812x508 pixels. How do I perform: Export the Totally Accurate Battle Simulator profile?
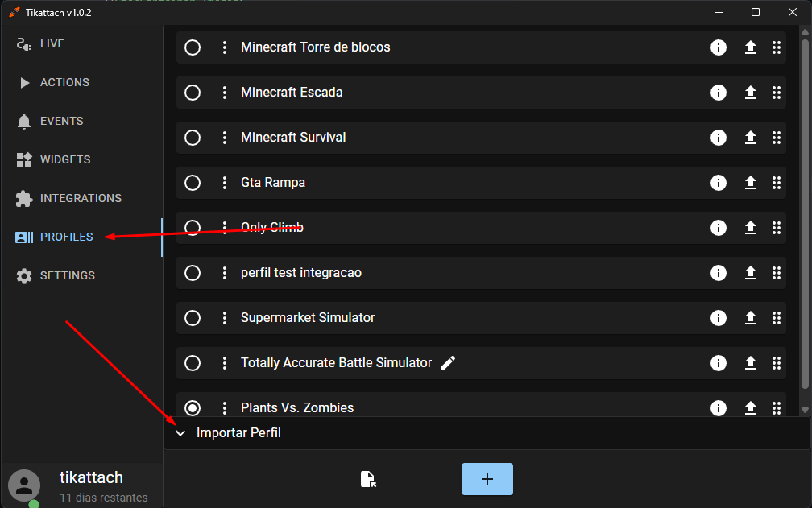751,363
